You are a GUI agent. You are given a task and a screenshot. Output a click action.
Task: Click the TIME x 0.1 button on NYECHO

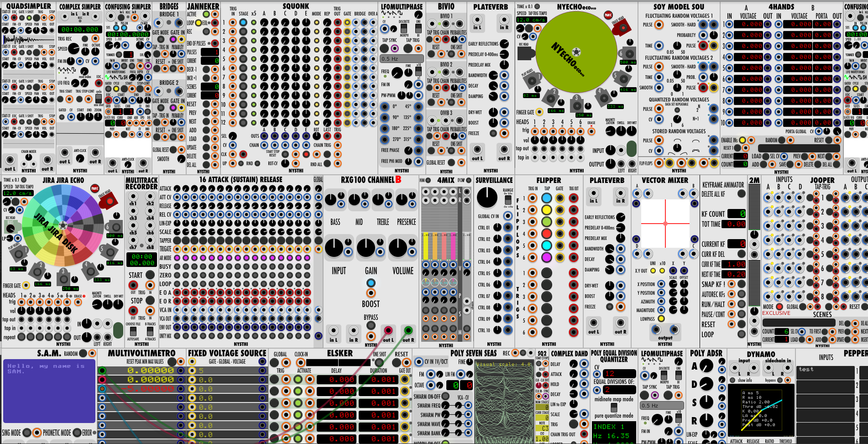[x=538, y=6]
